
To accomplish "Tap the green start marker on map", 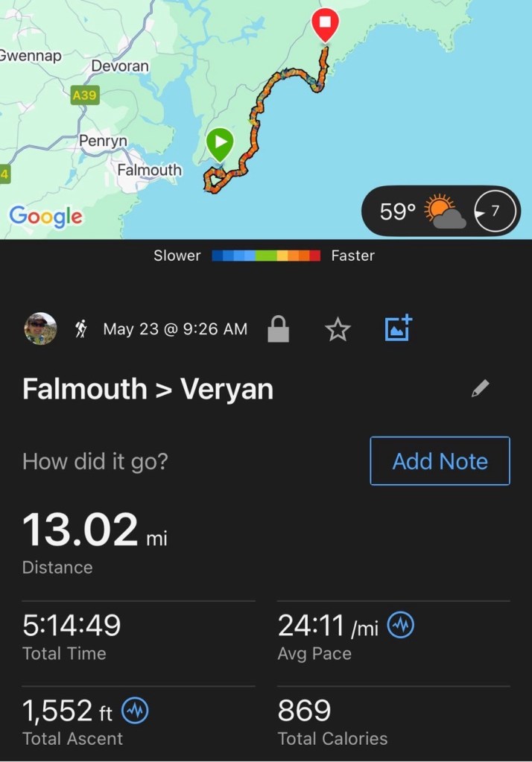I will point(220,142).
